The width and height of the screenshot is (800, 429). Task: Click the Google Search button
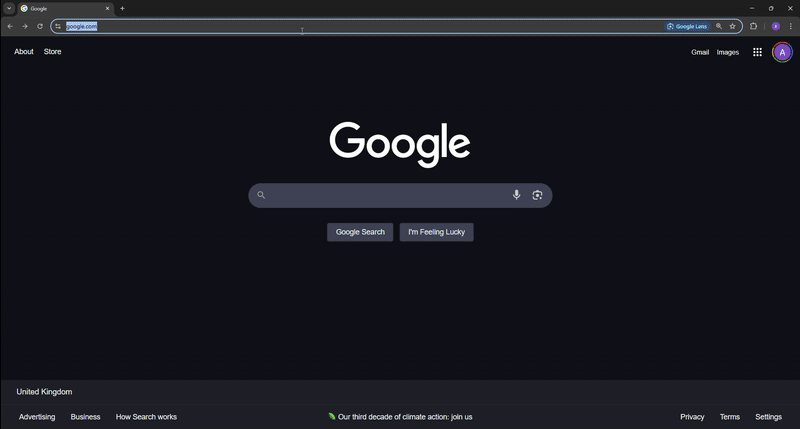(x=360, y=232)
